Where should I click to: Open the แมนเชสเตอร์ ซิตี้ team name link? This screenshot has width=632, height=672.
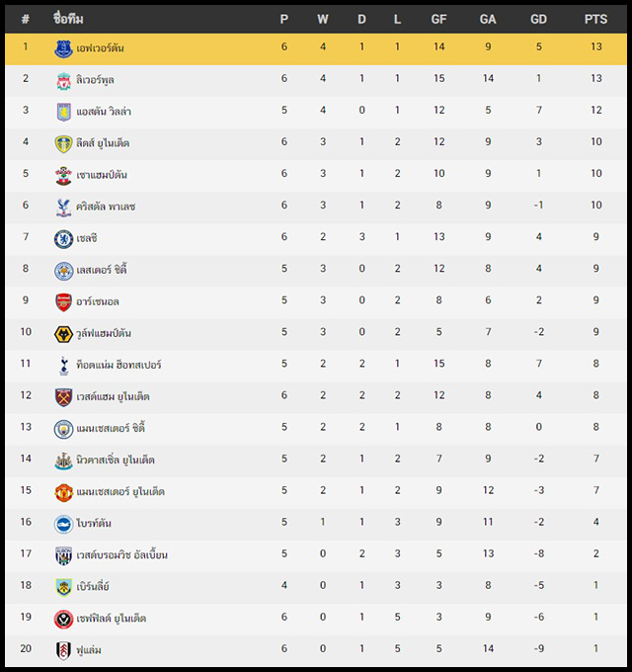111,428
